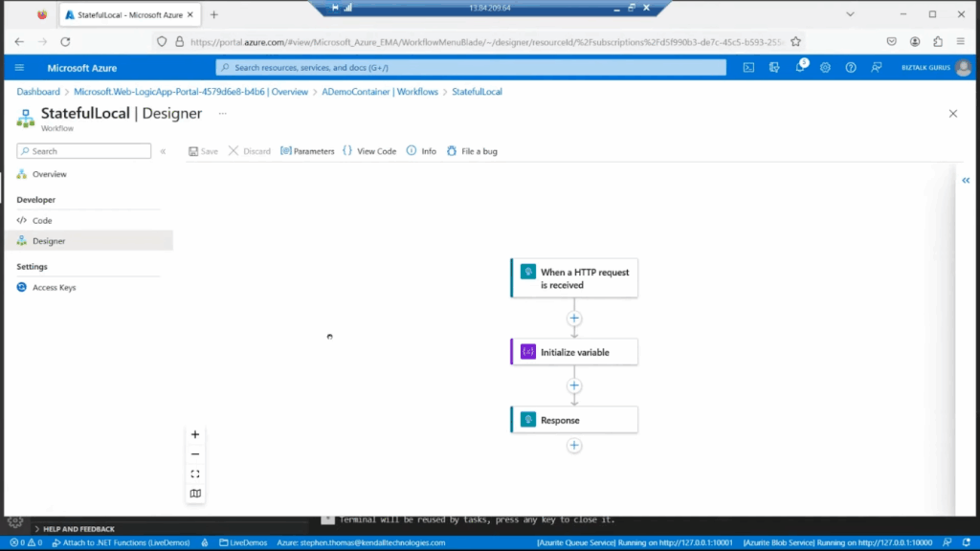Image resolution: width=980 pixels, height=551 pixels.
Task: Open workflow Parameters
Action: (x=307, y=151)
